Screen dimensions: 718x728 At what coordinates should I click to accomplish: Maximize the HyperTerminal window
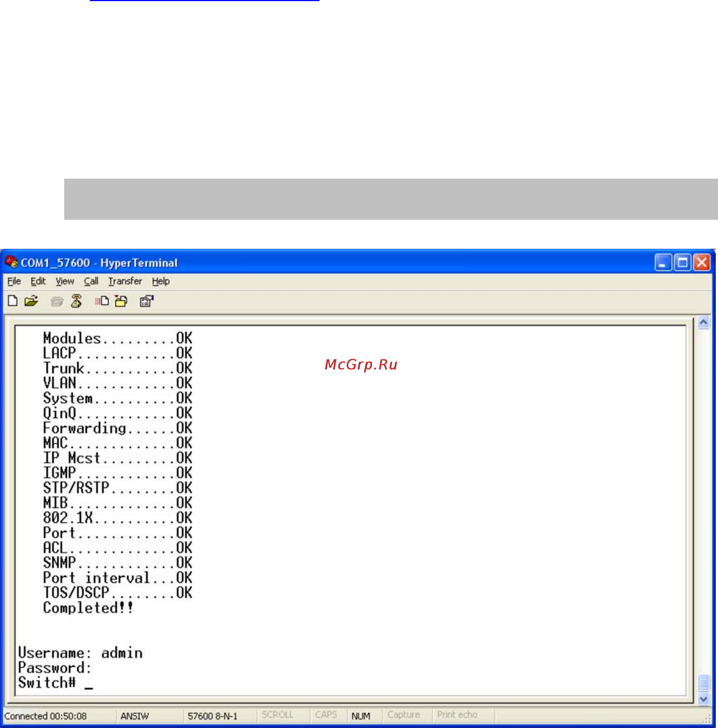(x=682, y=263)
